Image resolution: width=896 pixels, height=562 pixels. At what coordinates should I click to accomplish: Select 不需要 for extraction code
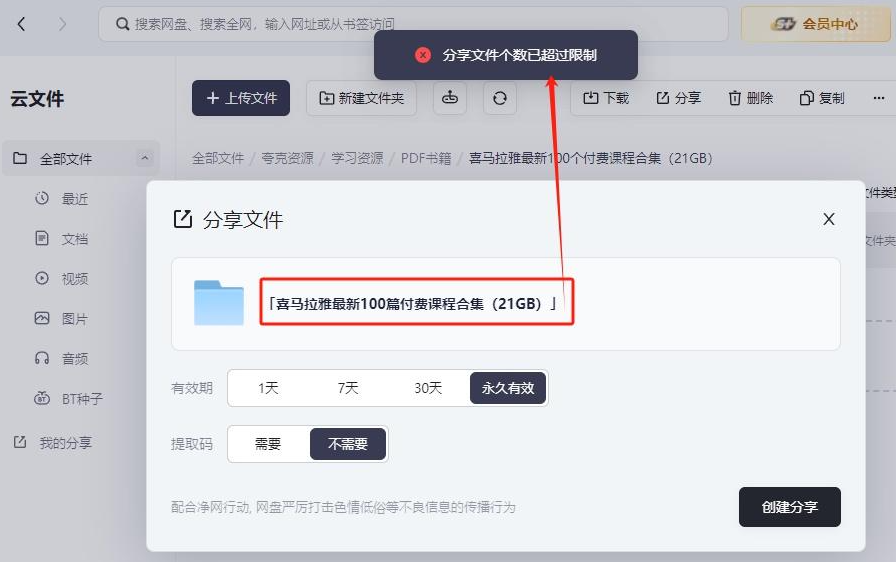click(347, 444)
